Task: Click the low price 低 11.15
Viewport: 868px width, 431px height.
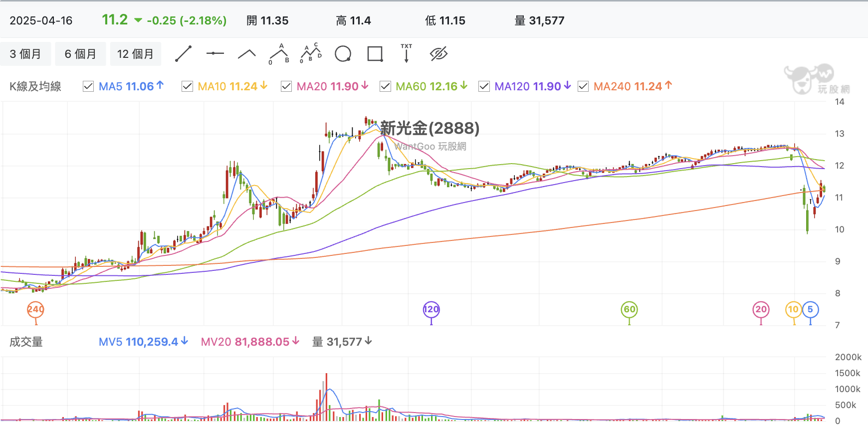Action: [445, 20]
